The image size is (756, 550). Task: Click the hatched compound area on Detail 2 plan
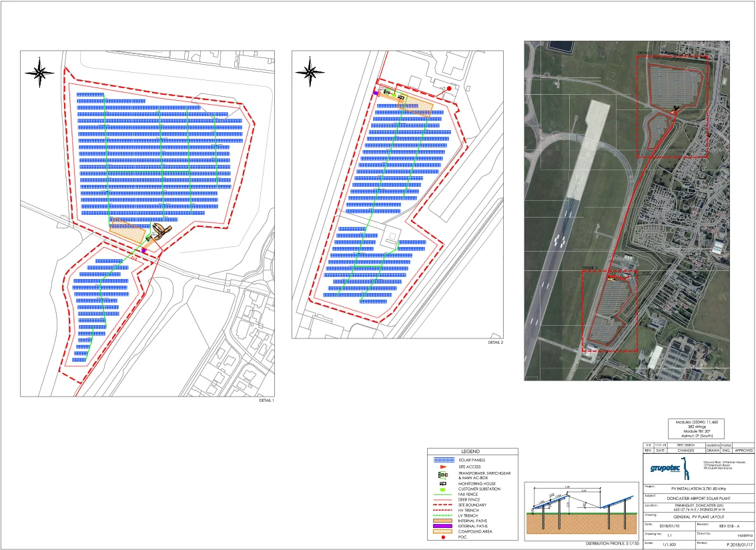click(x=416, y=105)
